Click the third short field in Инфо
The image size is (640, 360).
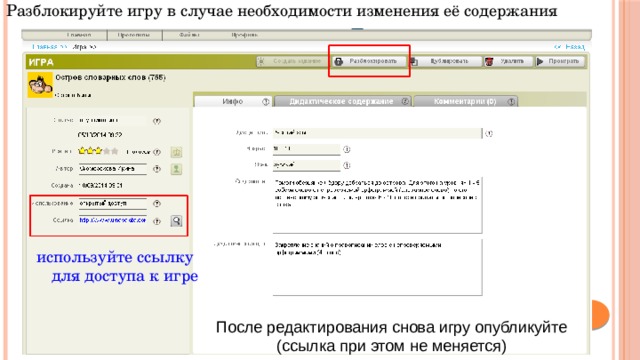pyautogui.click(x=307, y=165)
